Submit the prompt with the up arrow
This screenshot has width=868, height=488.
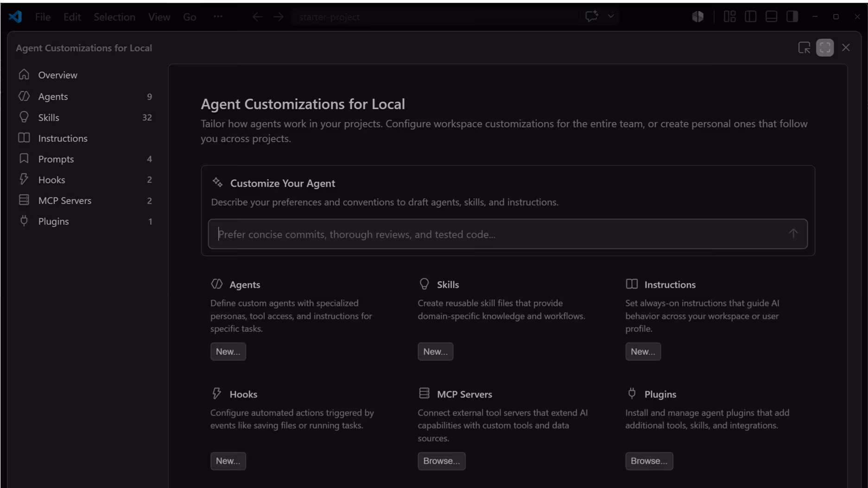coord(793,234)
